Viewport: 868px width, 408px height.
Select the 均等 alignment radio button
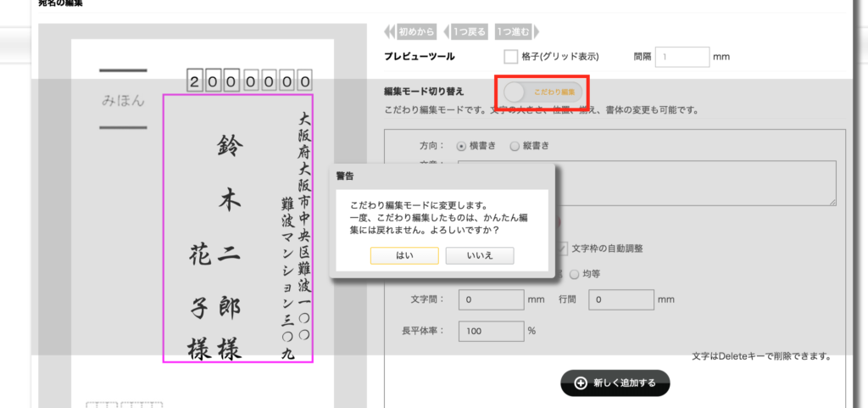574,273
